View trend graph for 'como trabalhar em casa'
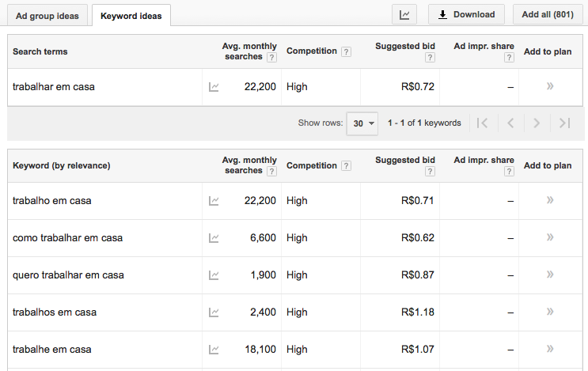The width and height of the screenshot is (588, 371). point(214,238)
